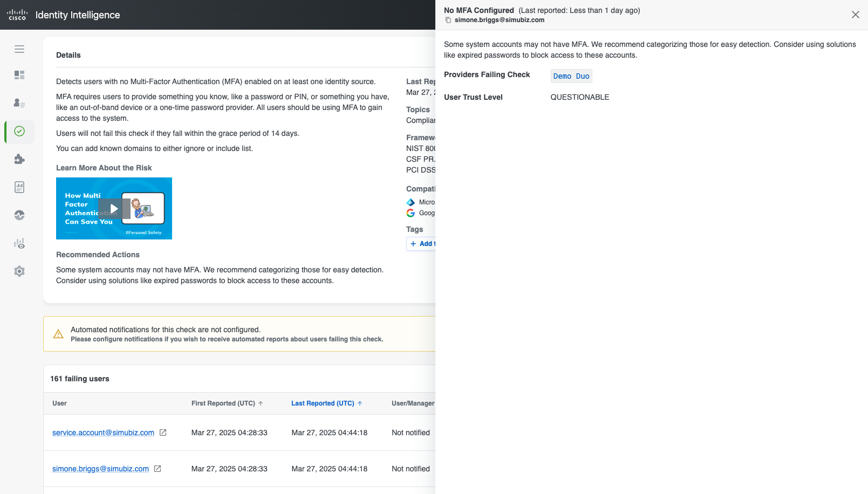The height and width of the screenshot is (494, 868).
Task: Open the settings gear in sidebar
Action: (19, 271)
